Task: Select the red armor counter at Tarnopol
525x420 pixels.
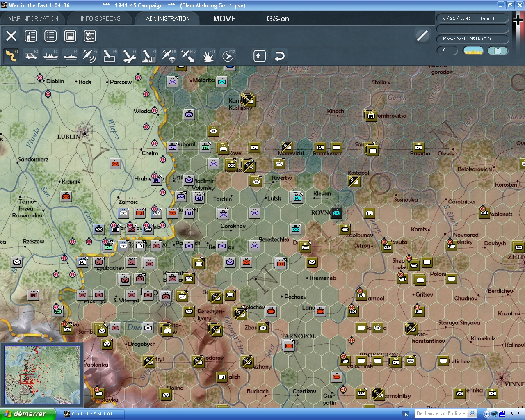Action: (x=289, y=345)
